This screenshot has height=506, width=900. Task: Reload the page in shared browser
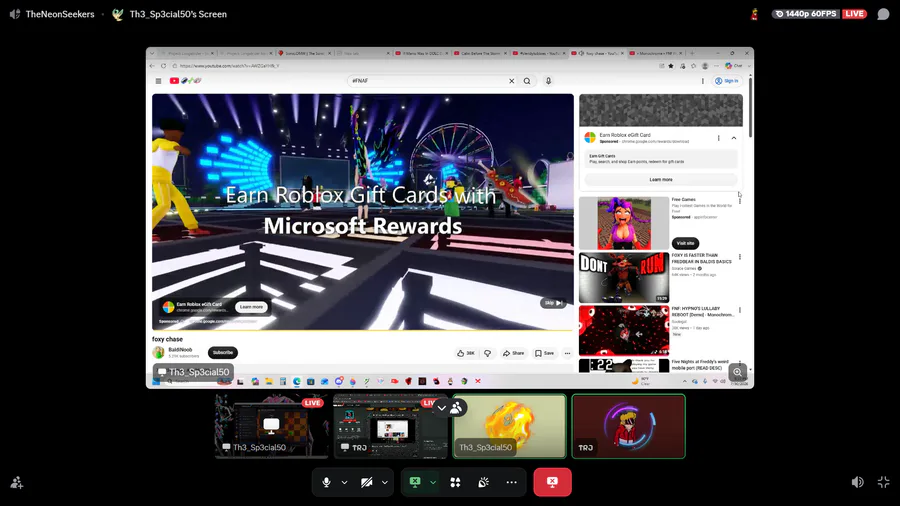pos(164,66)
